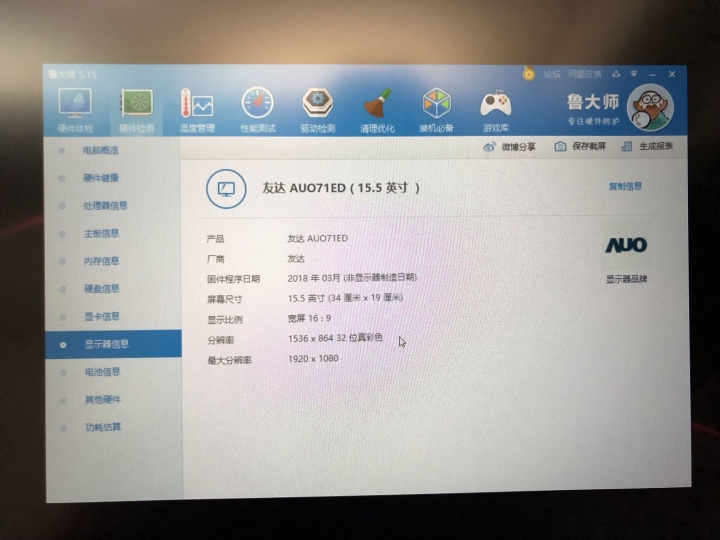Click the monitor icon beside 友达 AUO71ED
This screenshot has width=720, height=540.
[x=226, y=189]
